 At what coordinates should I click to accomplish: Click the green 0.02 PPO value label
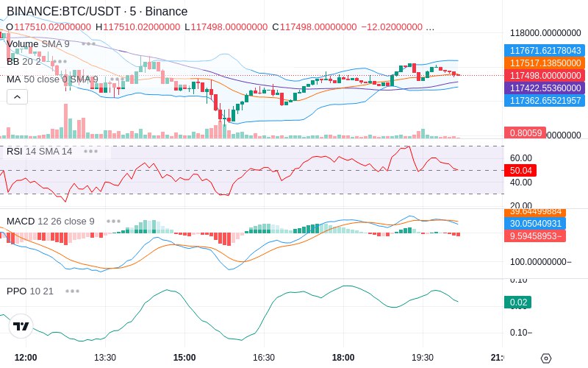[x=518, y=302]
